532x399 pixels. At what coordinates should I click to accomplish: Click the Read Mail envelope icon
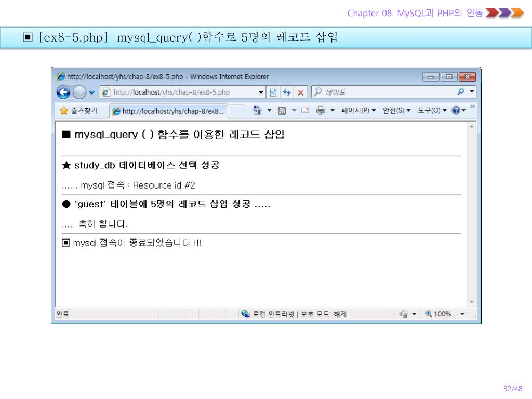(x=305, y=110)
